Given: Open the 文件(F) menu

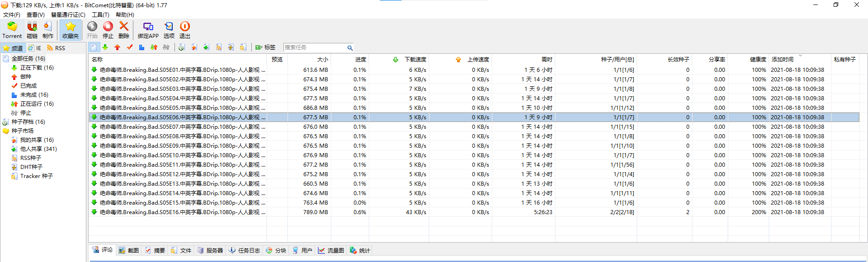Looking at the screenshot, I should (x=12, y=15).
